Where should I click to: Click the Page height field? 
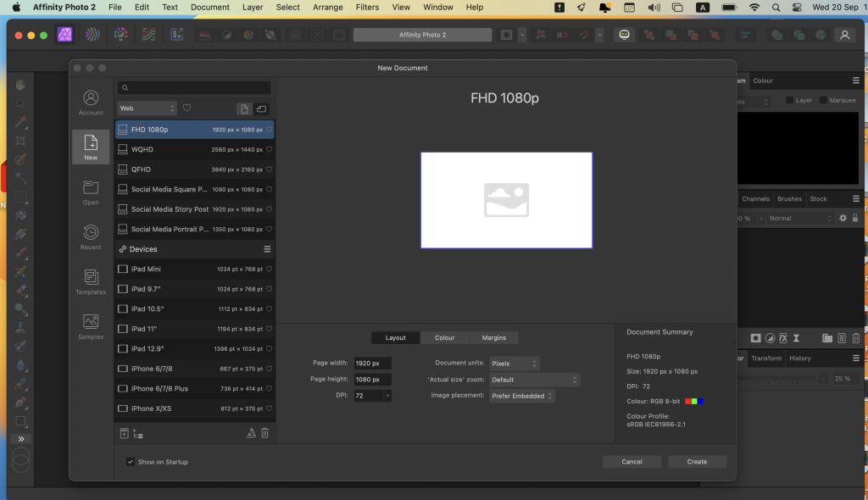(x=373, y=380)
